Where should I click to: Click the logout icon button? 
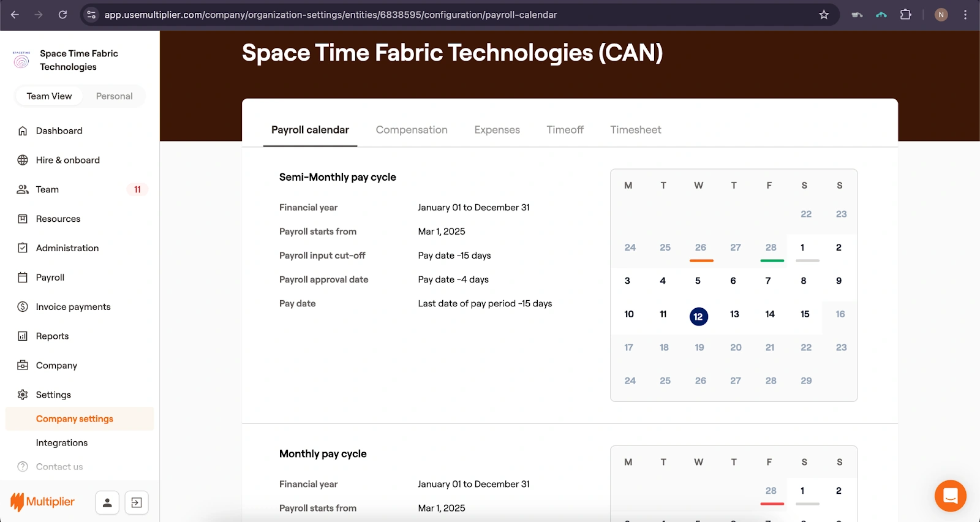137,503
